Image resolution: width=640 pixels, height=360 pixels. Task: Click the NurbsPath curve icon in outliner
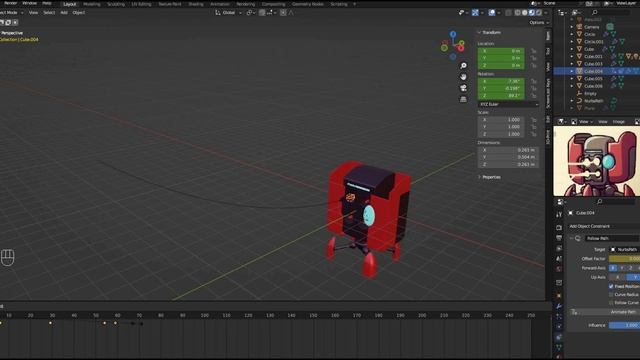click(x=579, y=101)
